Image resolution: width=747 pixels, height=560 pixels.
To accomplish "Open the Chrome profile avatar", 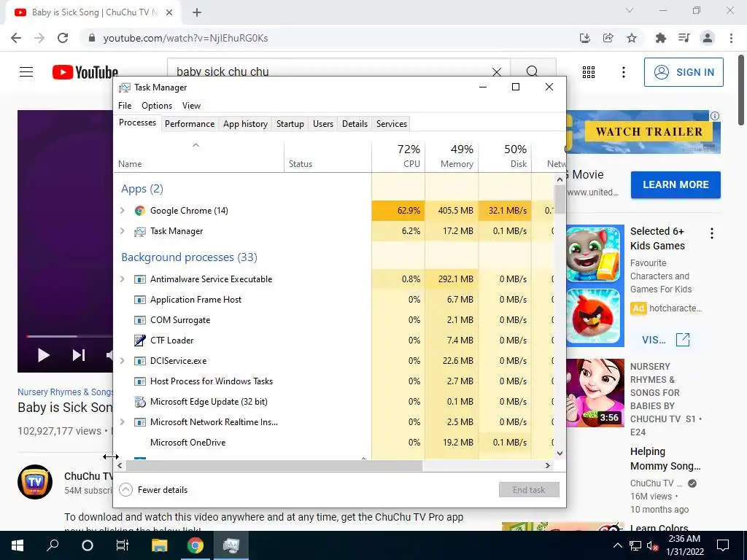I will (x=708, y=38).
